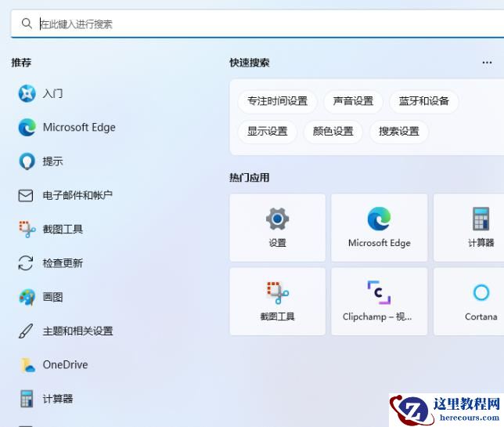
Task: Select 声音设置 quick search chip
Action: [353, 101]
